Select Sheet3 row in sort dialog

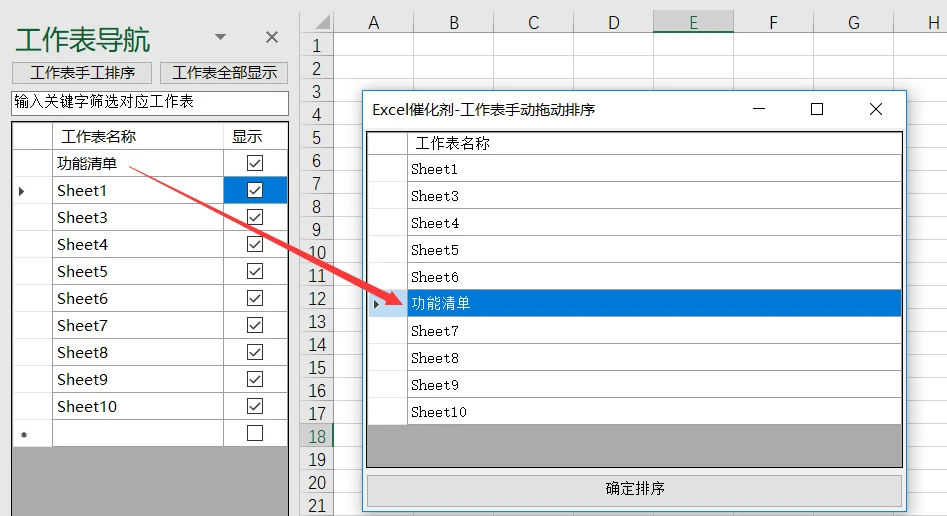pos(654,196)
